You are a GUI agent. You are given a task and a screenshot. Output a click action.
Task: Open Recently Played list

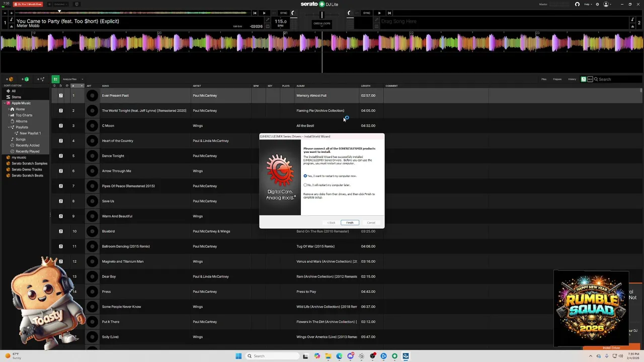point(27,151)
